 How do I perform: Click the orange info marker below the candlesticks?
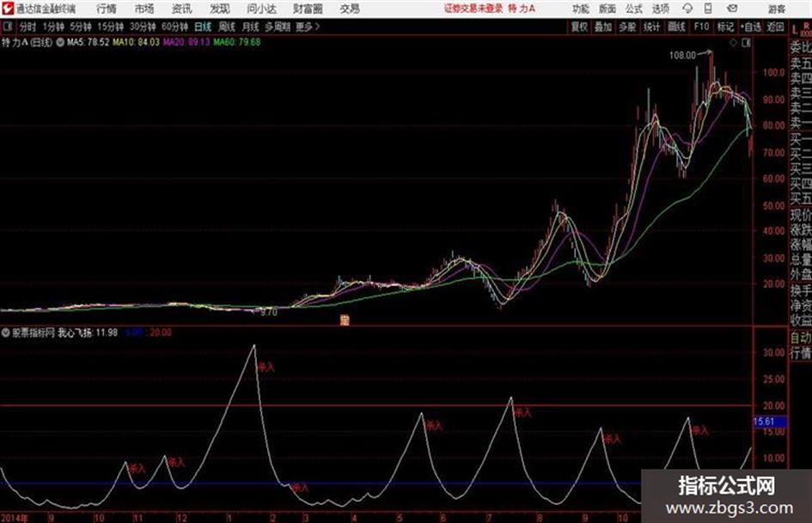(345, 319)
